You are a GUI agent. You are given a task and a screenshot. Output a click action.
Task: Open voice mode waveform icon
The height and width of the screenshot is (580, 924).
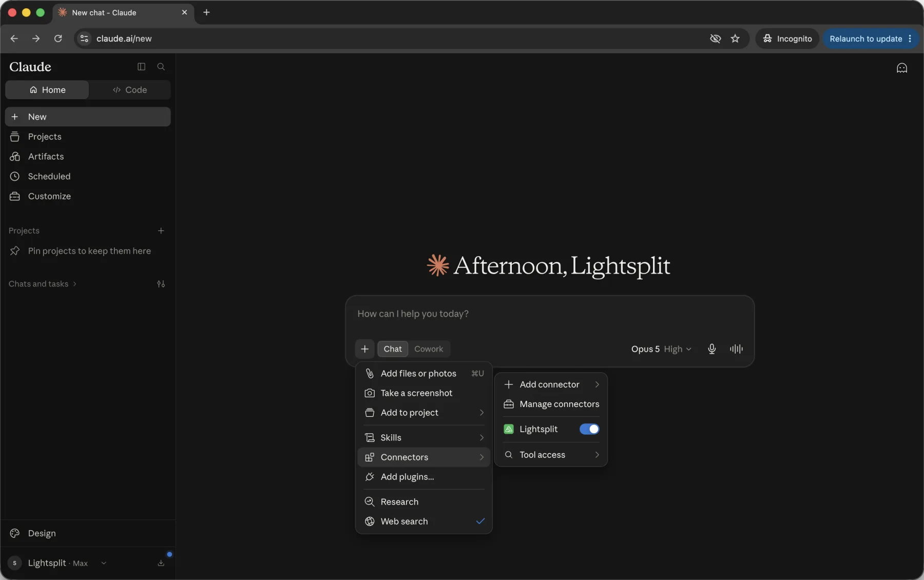pos(736,349)
